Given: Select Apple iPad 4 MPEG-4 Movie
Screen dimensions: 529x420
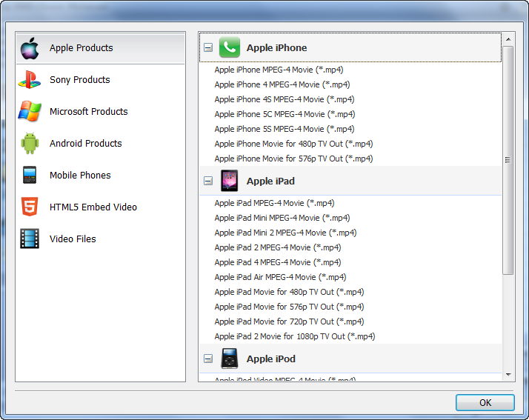Looking at the screenshot, I should 278,262.
